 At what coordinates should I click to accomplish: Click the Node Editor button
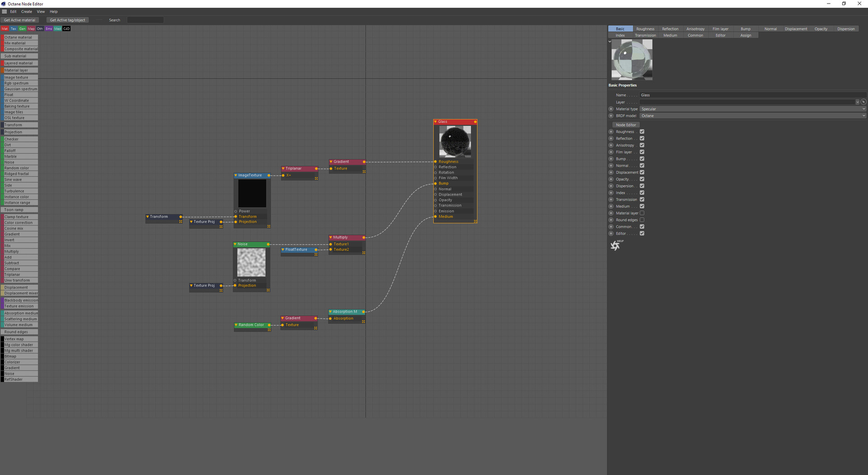[x=626, y=125]
